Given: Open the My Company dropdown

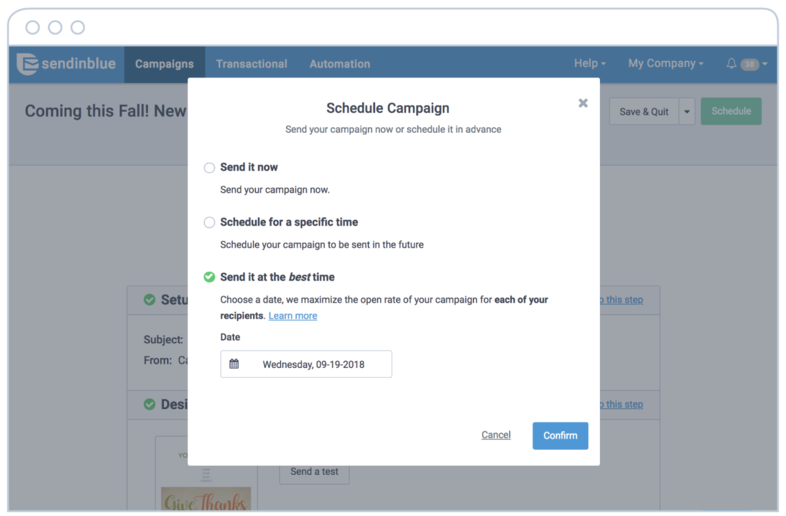Looking at the screenshot, I should coord(666,63).
